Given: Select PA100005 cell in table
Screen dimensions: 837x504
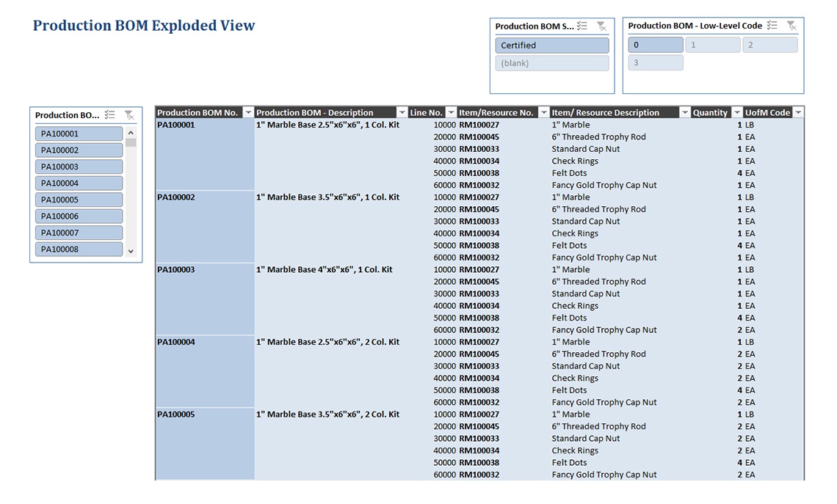Looking at the screenshot, I should [x=176, y=414].
